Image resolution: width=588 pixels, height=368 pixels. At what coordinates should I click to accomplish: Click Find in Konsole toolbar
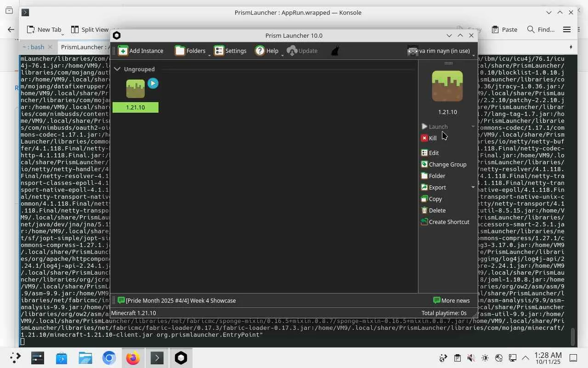(541, 29)
